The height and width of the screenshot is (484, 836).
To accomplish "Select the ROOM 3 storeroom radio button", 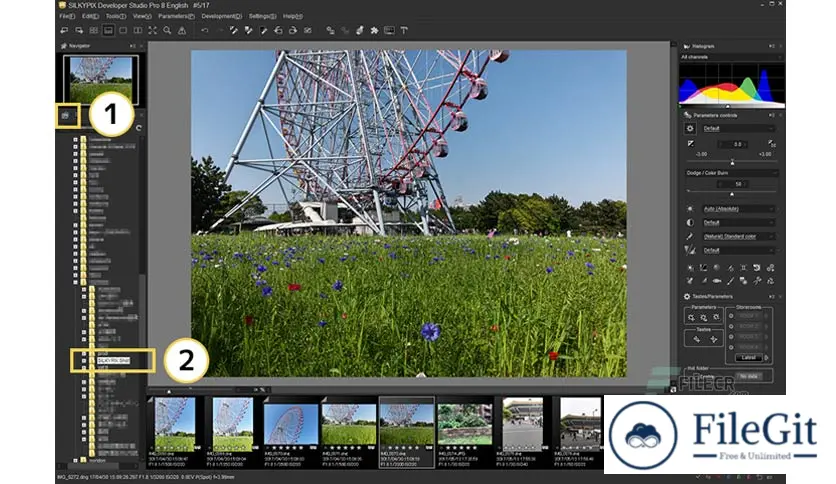I will (731, 337).
